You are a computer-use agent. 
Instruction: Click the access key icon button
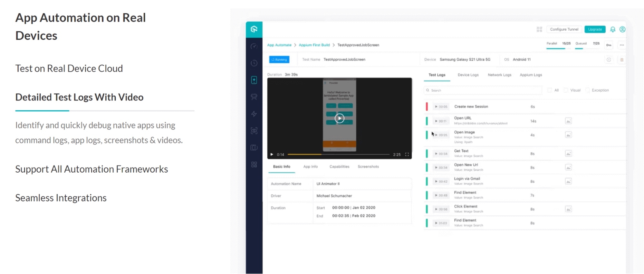tap(609, 45)
